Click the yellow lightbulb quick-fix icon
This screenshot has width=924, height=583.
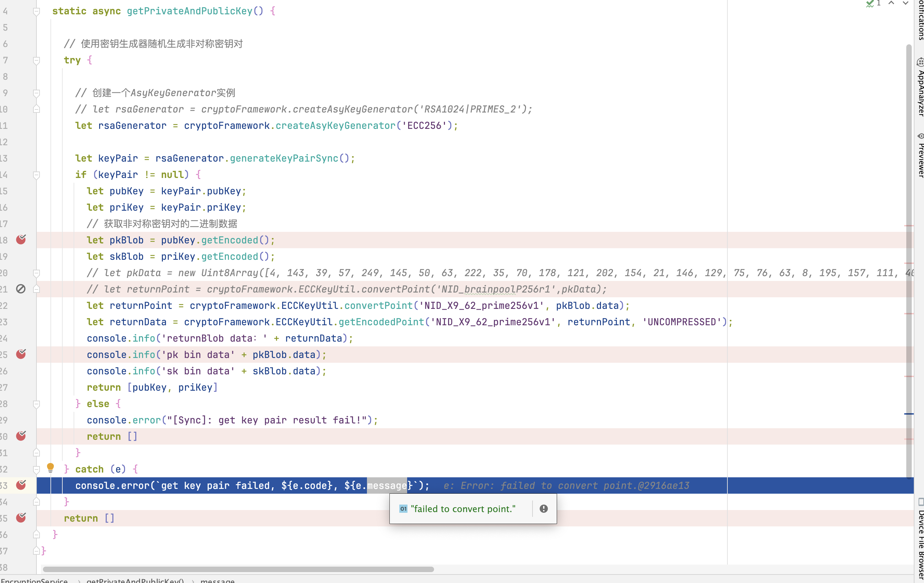(50, 468)
